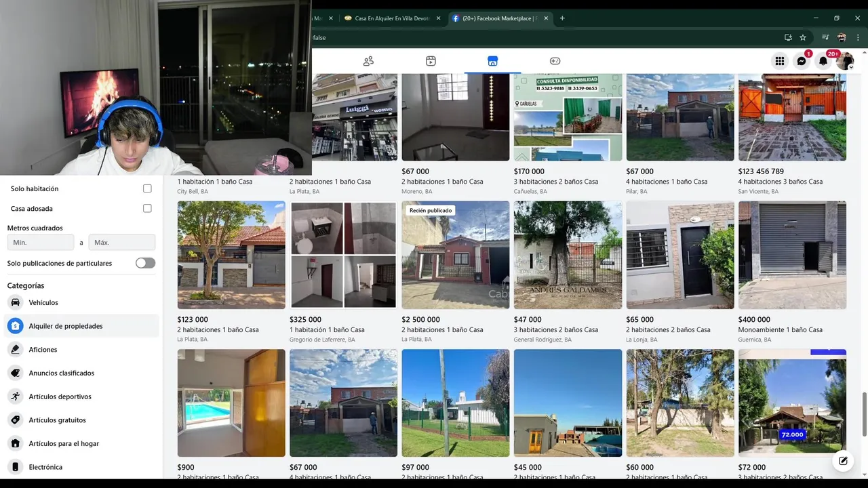Click 'Monoambiente 1 baño Casa' listing title
Image resolution: width=868 pixels, height=488 pixels.
780,330
